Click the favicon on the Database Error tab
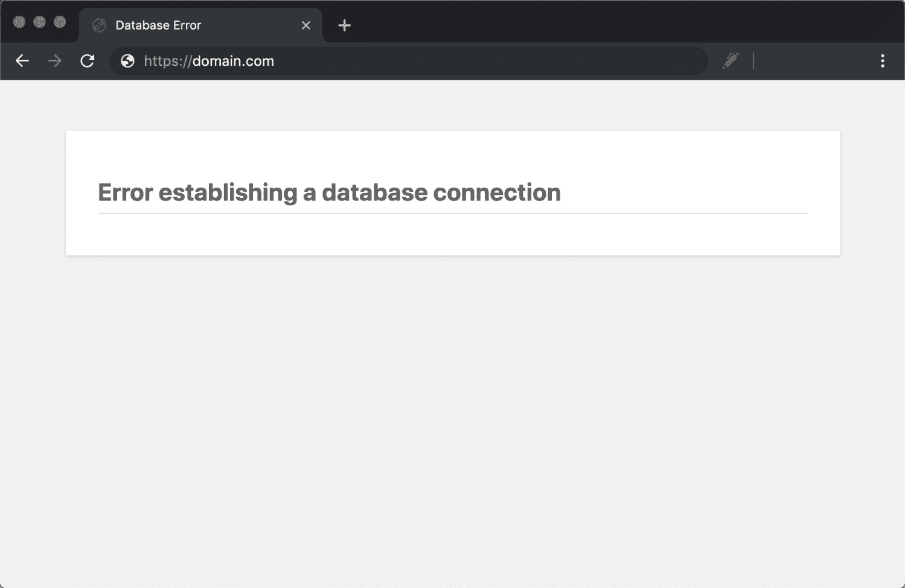Screen dimensions: 905x588 tap(98, 25)
